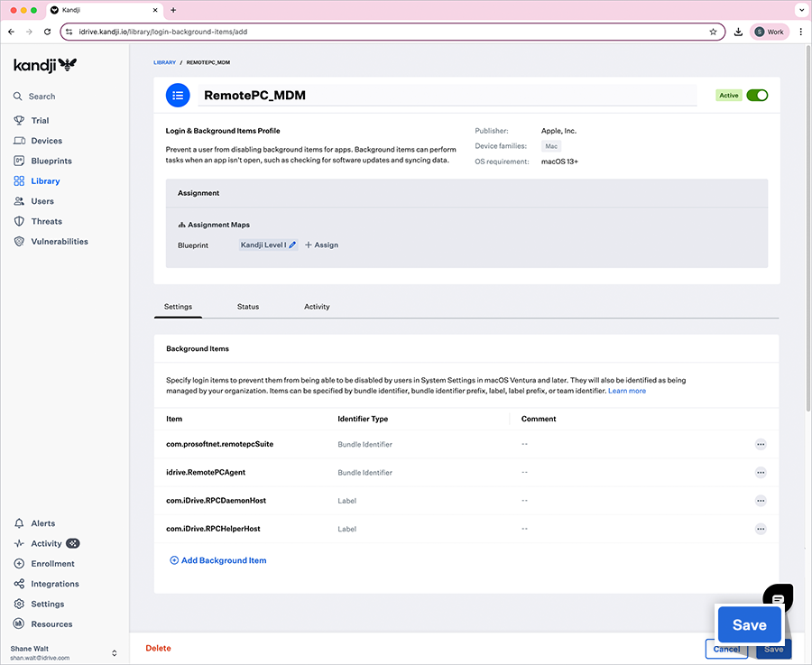Toggle the Active switch off
The width and height of the screenshot is (812, 665).
pos(757,95)
